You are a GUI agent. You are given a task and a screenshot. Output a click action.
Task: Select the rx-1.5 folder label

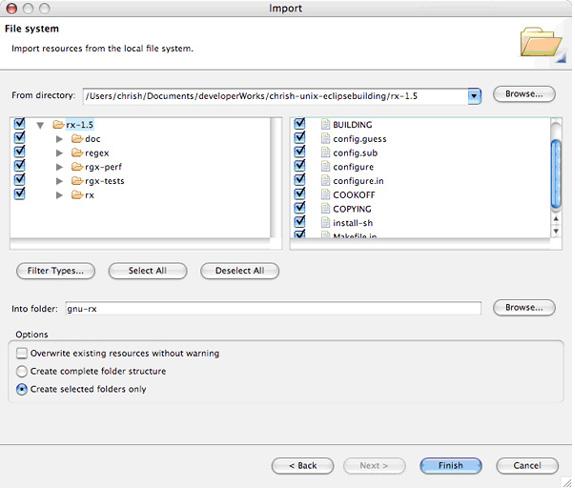click(80, 125)
